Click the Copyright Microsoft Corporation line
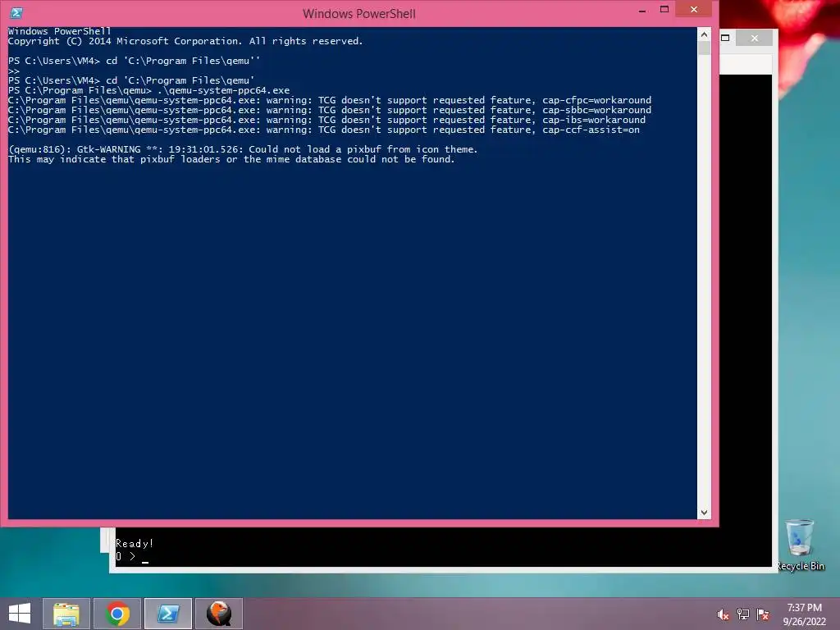Viewport: 840px width, 630px height. coord(185,41)
